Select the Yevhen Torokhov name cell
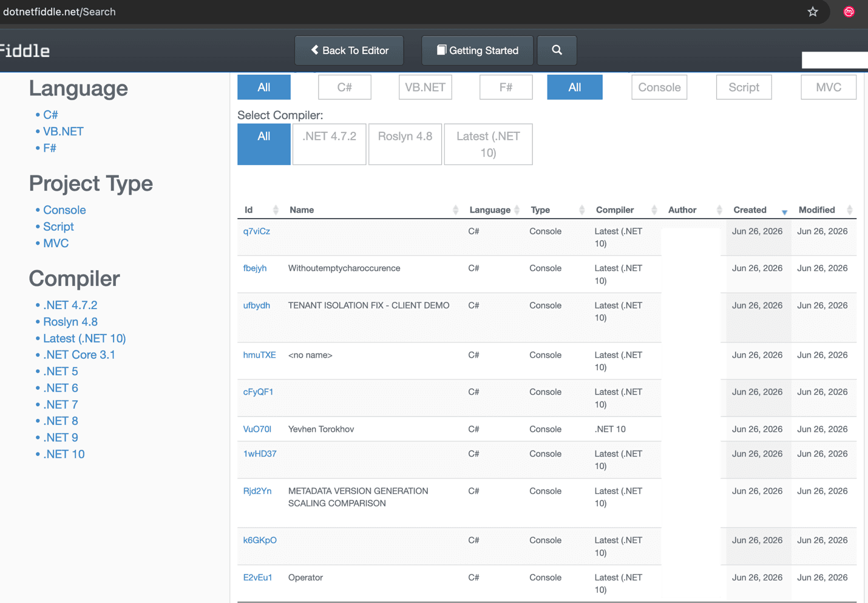868x603 pixels. (x=321, y=429)
